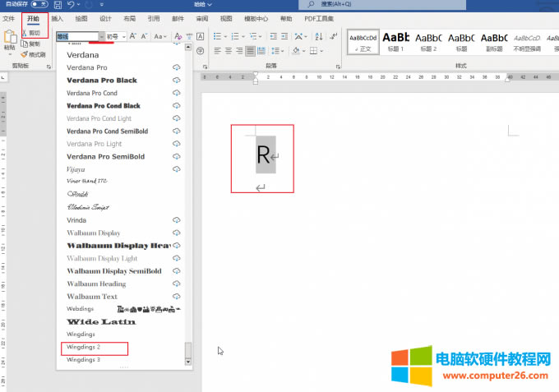This screenshot has height=392, width=559.
Task: Open the font name dropdown arrow
Action: point(101,36)
